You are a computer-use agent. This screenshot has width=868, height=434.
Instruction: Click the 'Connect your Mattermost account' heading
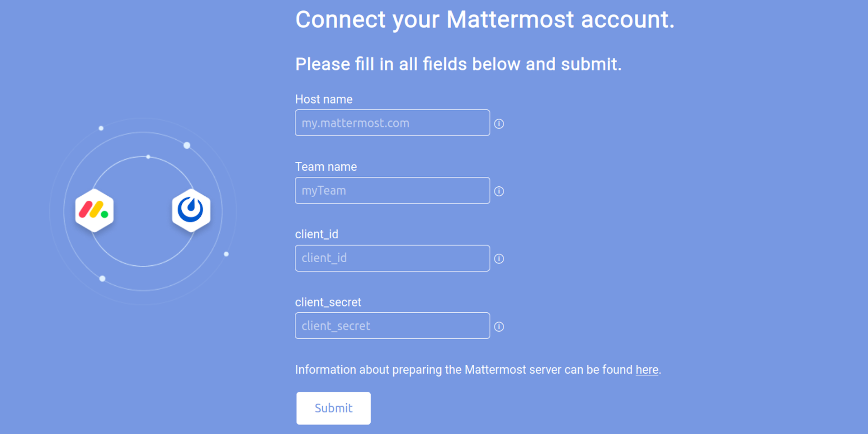click(x=485, y=19)
